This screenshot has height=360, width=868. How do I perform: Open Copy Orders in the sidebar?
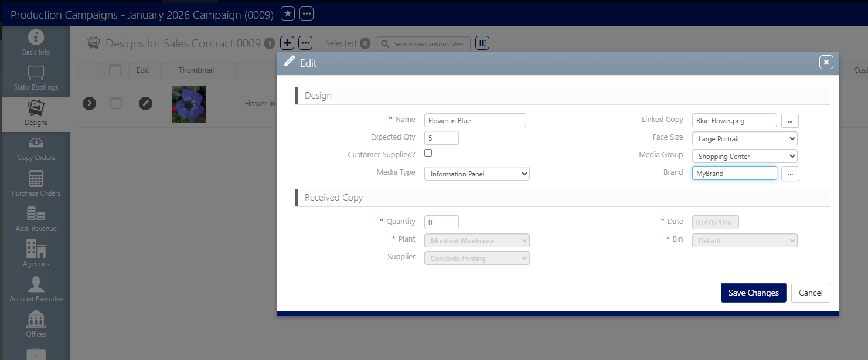(36, 149)
